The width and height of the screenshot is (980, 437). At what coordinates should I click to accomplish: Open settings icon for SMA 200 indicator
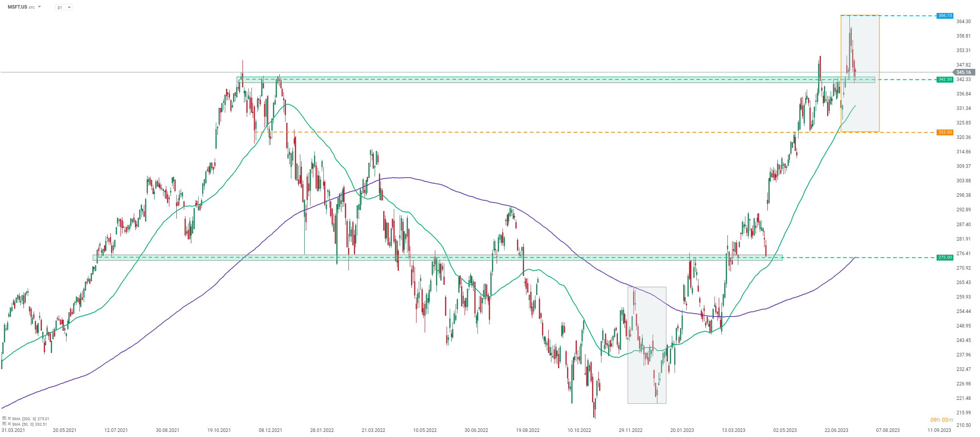pyautogui.click(x=4, y=418)
